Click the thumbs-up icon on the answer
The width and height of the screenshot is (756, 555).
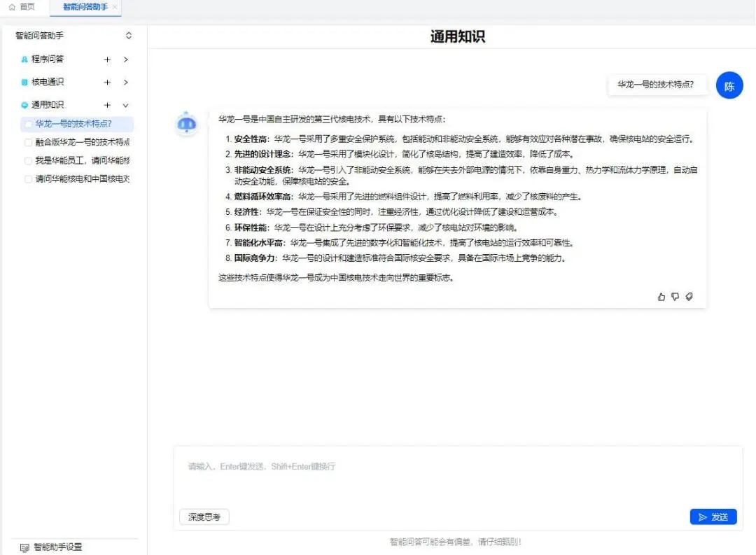[x=661, y=297]
